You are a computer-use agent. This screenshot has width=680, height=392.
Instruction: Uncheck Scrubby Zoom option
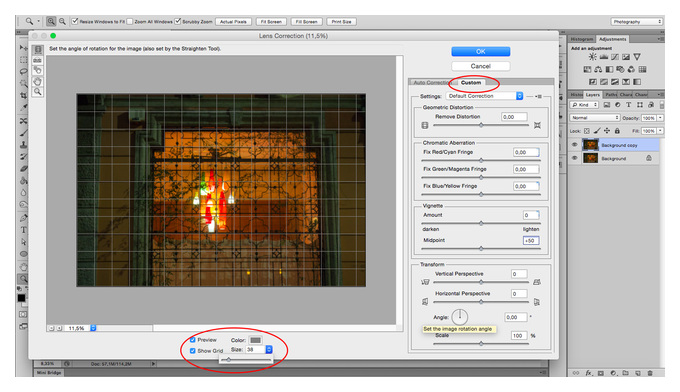[x=177, y=21]
